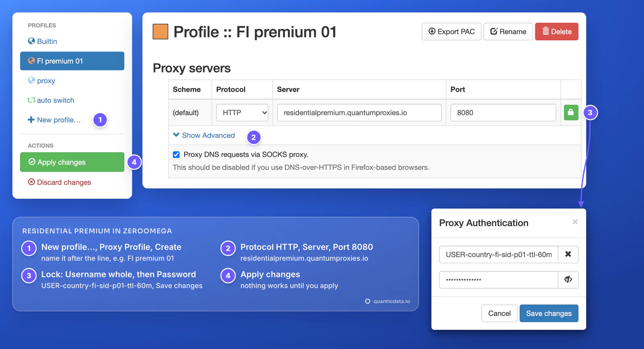Screen dimensions: 644x349
Task: Click the Server address field
Action: pyautogui.click(x=359, y=113)
